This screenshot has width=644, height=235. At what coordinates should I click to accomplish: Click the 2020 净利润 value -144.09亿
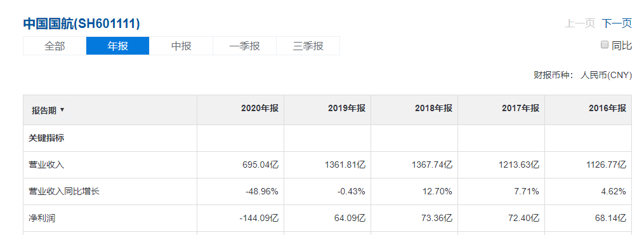pos(259,218)
